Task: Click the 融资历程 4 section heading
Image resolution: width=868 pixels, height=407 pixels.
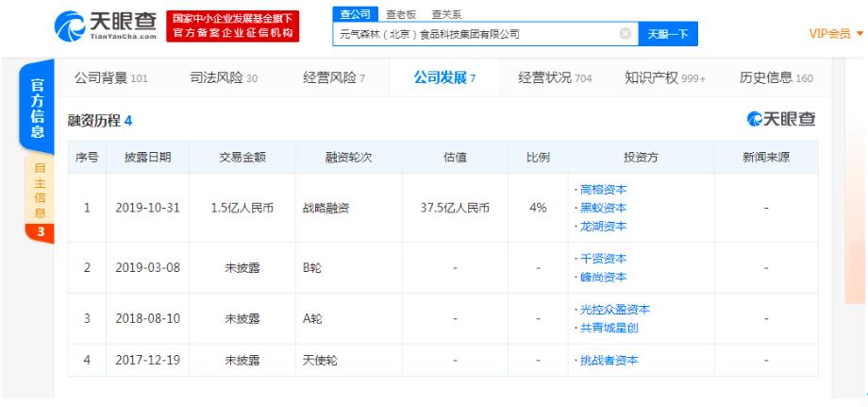Action: pos(100,121)
